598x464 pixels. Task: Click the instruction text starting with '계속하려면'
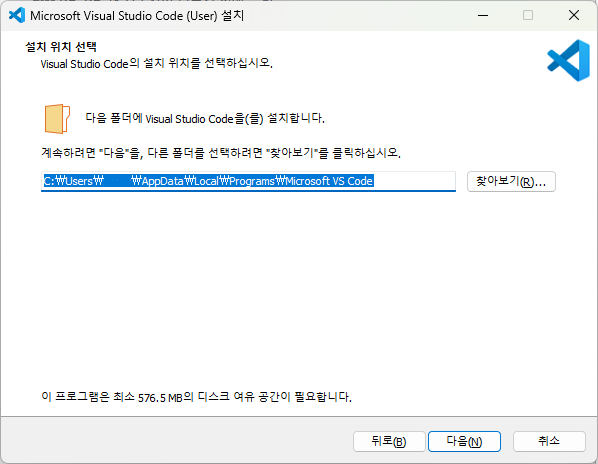point(221,153)
